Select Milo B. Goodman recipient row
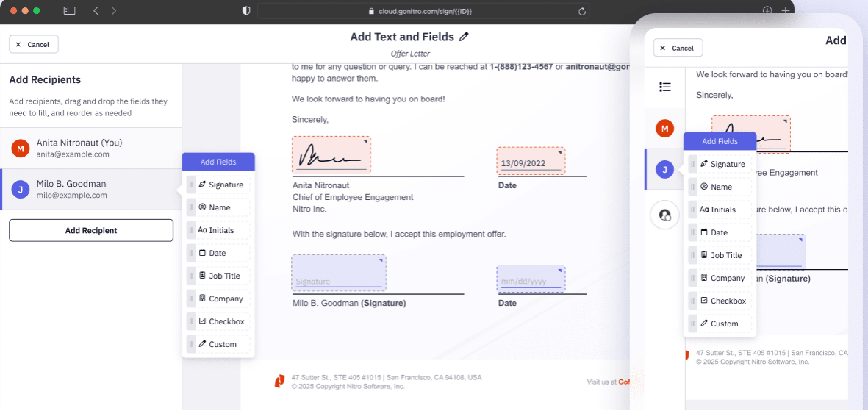Screen dimensions: 868x411 [91, 190]
